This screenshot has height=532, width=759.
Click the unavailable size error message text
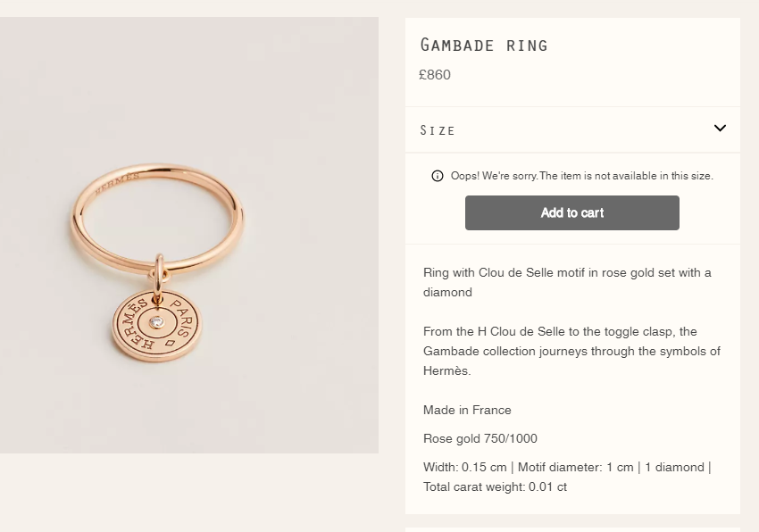click(x=581, y=176)
